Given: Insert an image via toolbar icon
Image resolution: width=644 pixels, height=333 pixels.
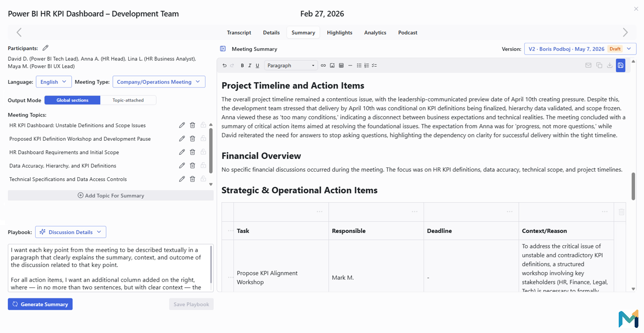Looking at the screenshot, I should click(x=332, y=65).
